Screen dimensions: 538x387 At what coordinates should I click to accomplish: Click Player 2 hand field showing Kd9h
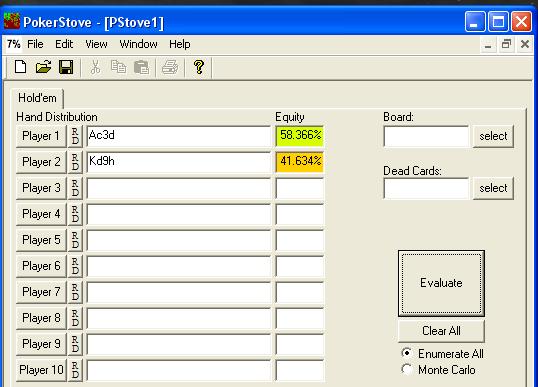tap(178, 162)
